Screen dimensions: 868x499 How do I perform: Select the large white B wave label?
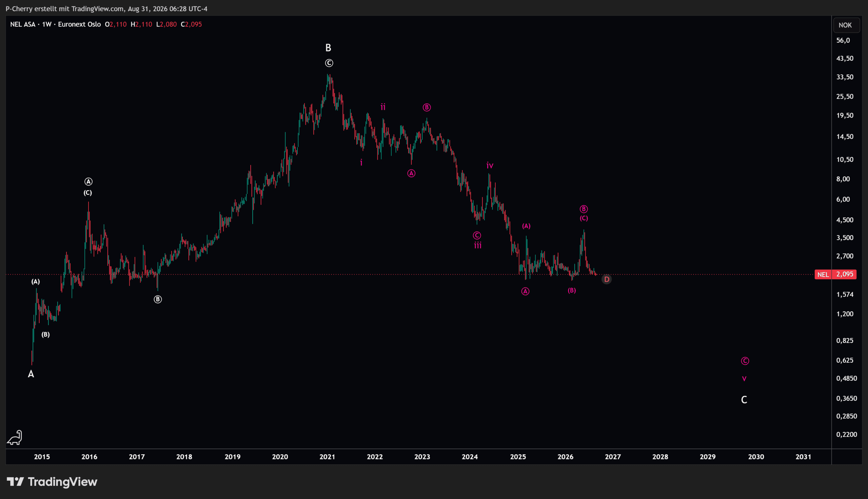[328, 48]
